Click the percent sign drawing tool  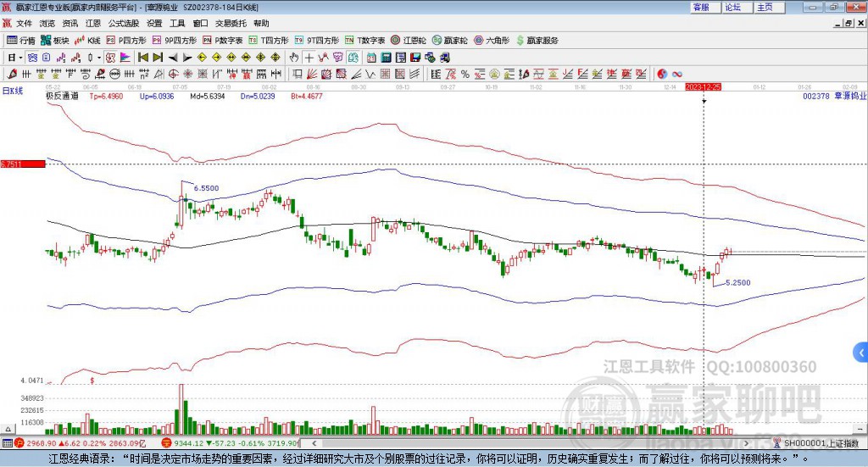(466, 74)
